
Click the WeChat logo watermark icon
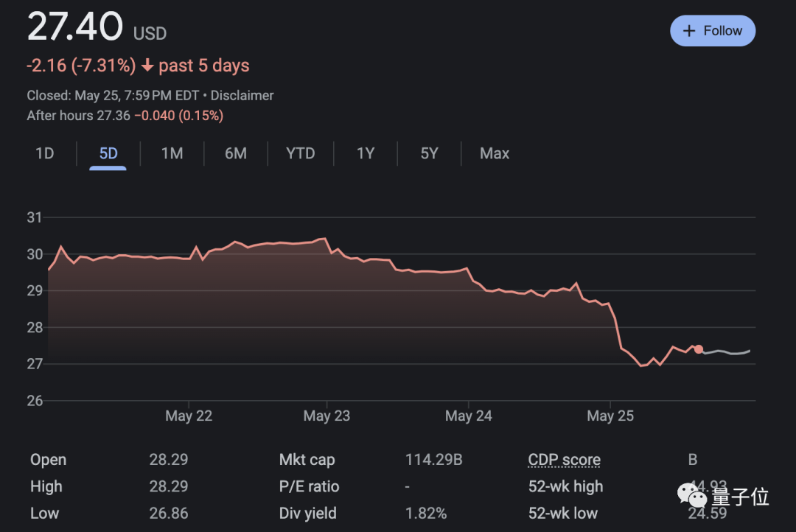[x=692, y=495]
